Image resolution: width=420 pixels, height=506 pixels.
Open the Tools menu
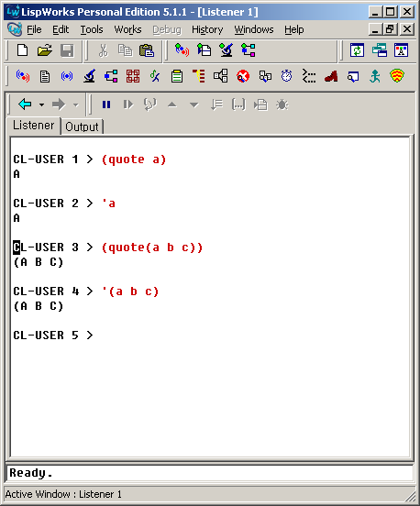[92, 29]
